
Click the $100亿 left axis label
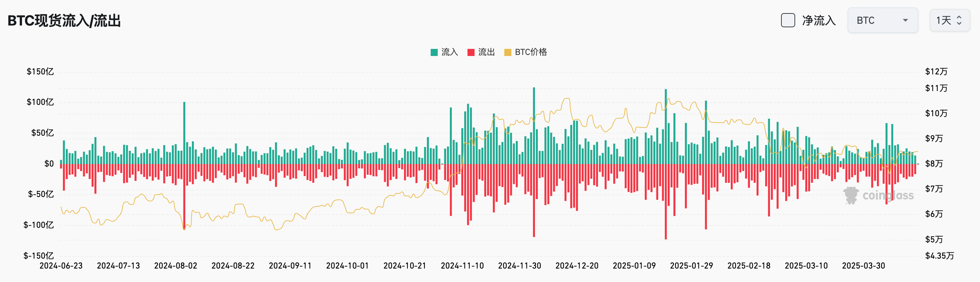[40, 102]
